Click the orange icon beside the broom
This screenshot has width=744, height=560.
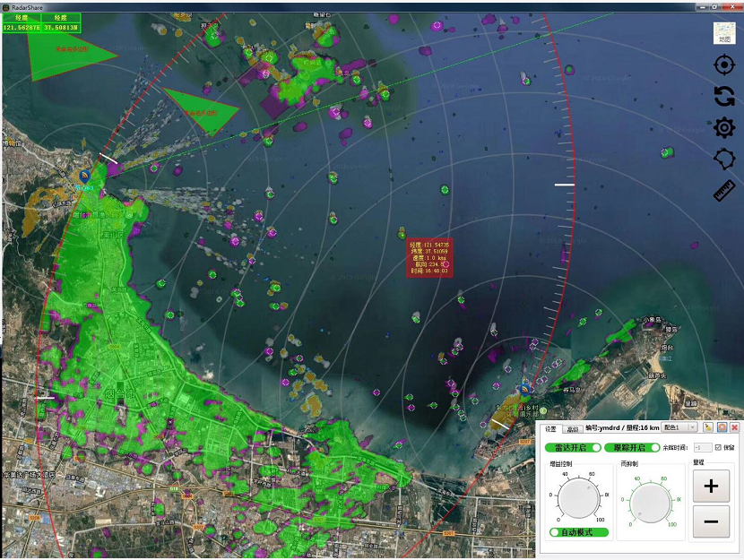[x=722, y=428]
